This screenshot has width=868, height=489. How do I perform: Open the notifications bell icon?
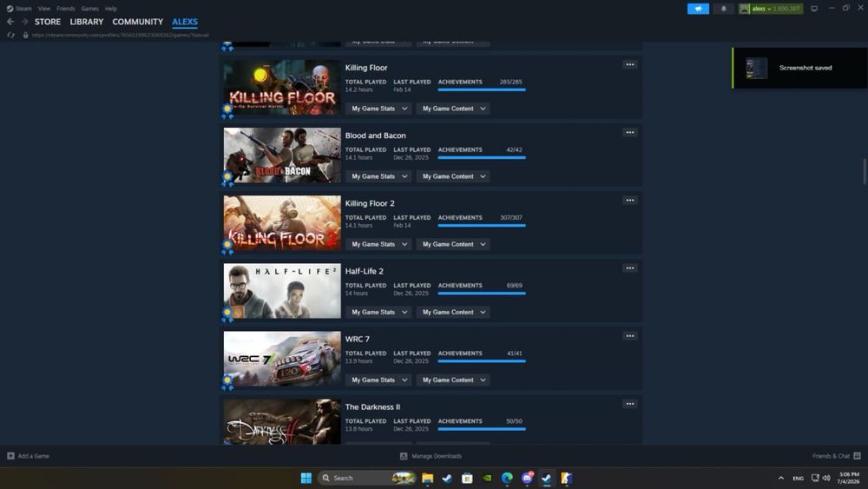click(x=723, y=9)
